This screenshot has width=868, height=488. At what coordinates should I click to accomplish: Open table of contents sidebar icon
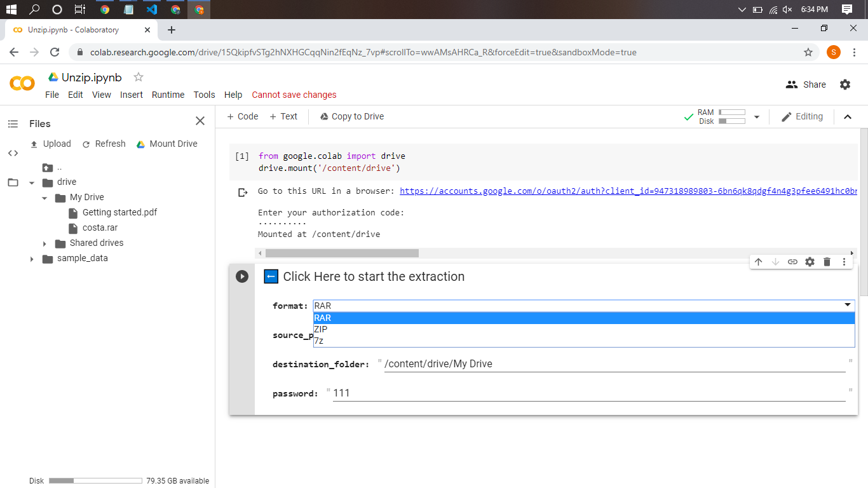[13, 124]
